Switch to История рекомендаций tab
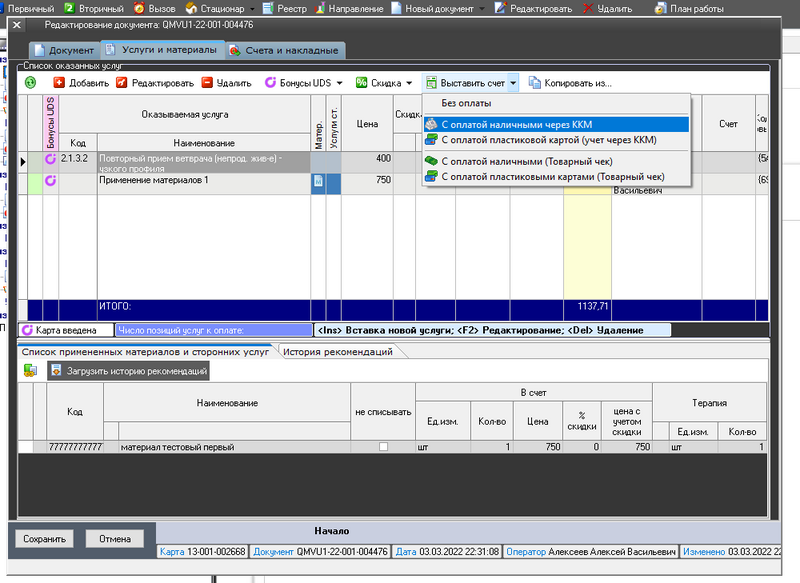 tap(334, 351)
